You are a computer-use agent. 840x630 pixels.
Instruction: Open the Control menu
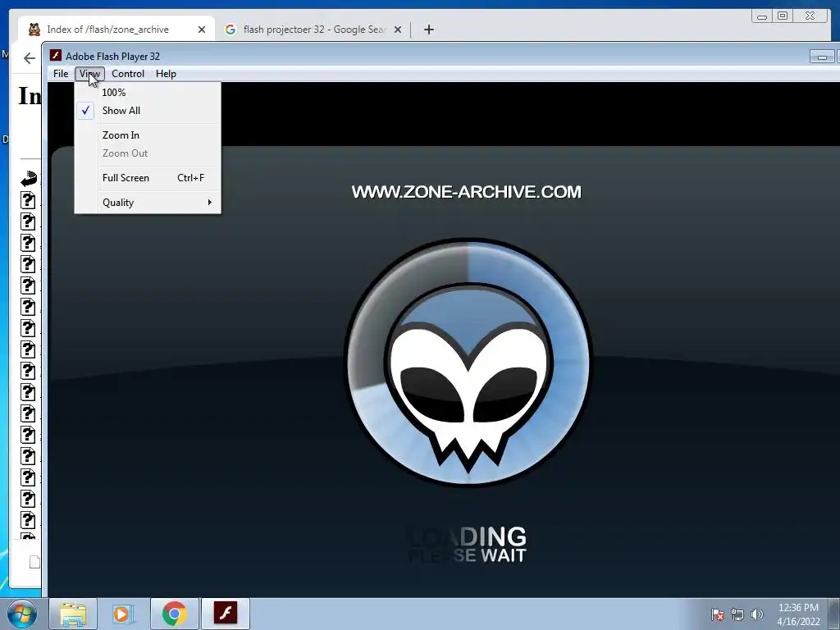coord(127,74)
